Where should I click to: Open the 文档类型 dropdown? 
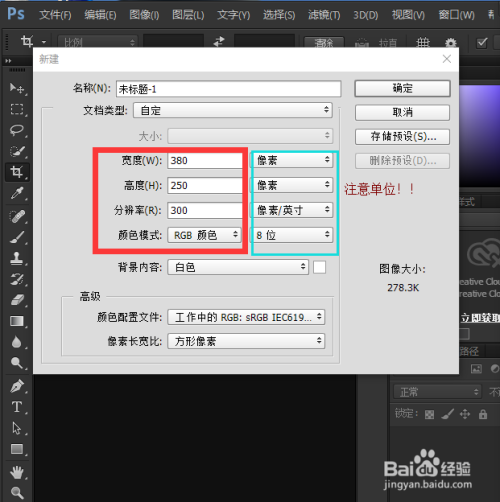point(233,110)
